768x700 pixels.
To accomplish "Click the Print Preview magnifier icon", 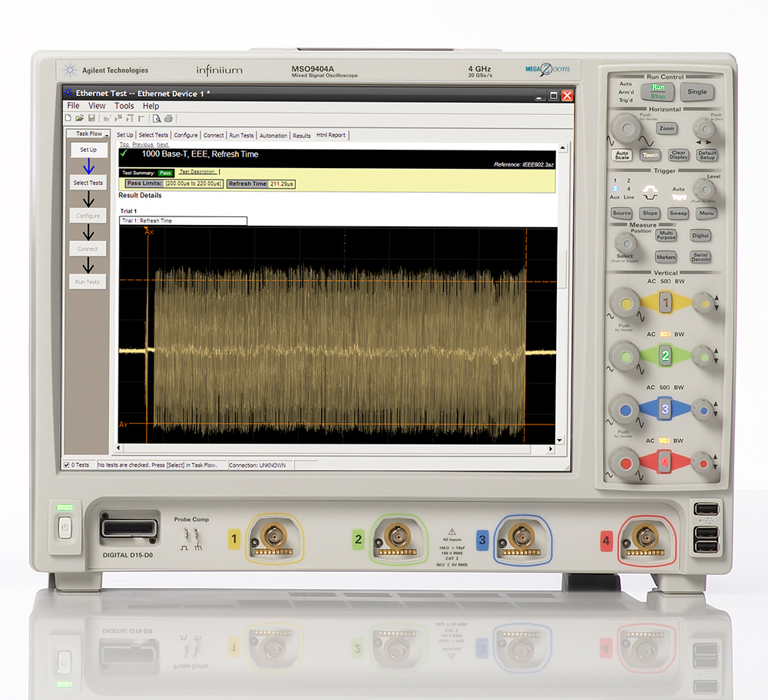I will (x=157, y=118).
